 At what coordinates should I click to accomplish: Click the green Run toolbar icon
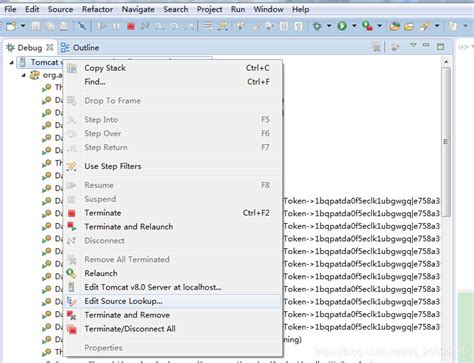pos(342,26)
